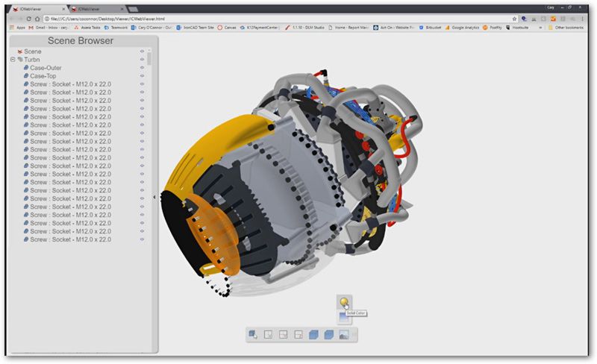Collapse the Scene Browser panel with the side arrow
This screenshot has height=364, width=597.
154,197
